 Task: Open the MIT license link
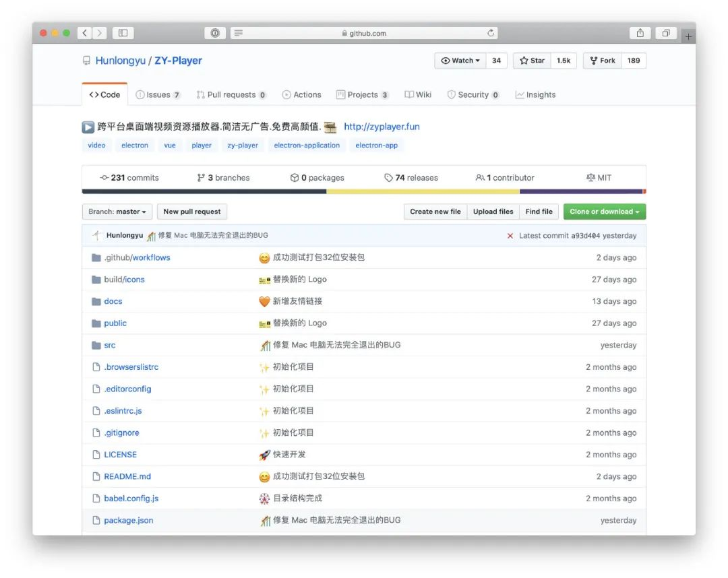coord(599,178)
